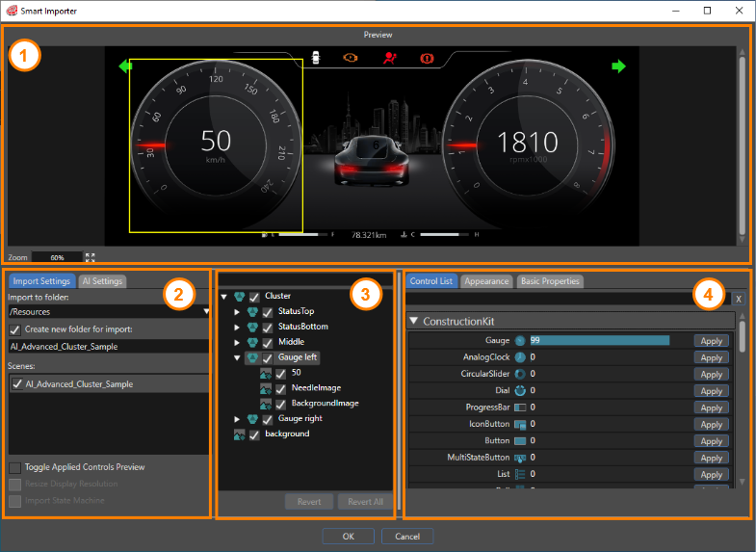
Task: Click the MultiStateButton control icon
Action: pyautogui.click(x=520, y=458)
